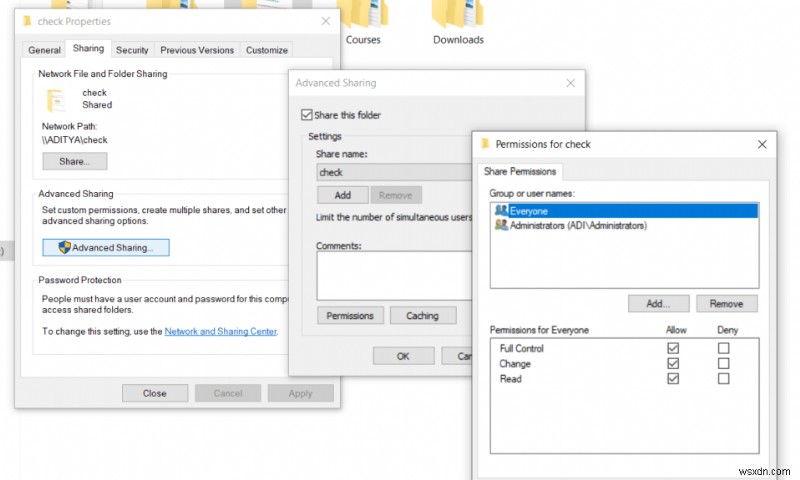Click the \\ADITYA\check network path text
Screen dimensions: 800x480
[x=74, y=140]
